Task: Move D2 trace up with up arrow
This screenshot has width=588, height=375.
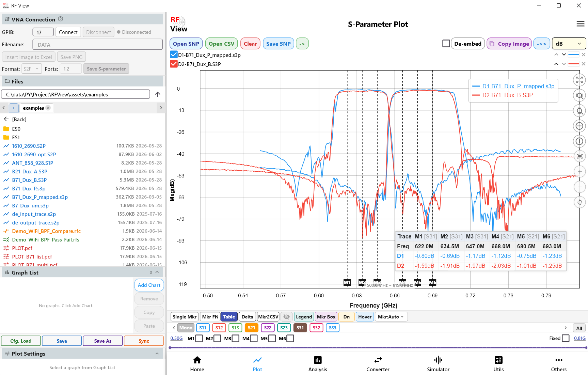Action: click(x=556, y=64)
